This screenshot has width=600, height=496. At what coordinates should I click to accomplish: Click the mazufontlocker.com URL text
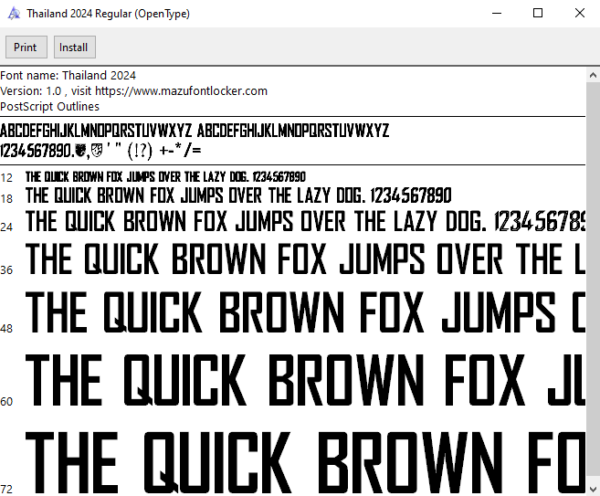[181, 91]
